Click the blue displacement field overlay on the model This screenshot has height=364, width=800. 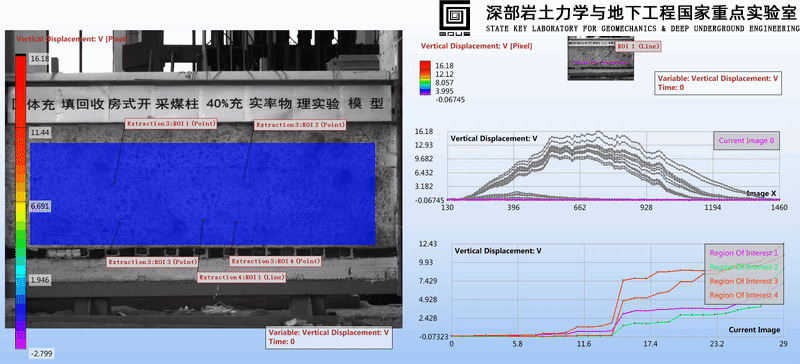203,194
